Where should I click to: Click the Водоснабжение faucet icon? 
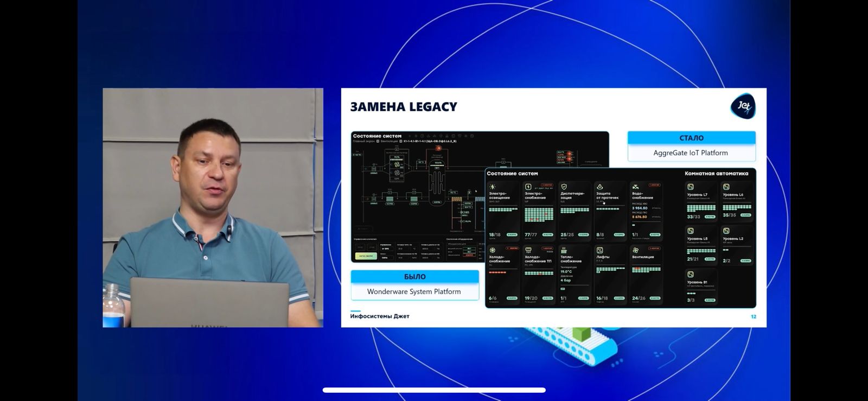pyautogui.click(x=636, y=187)
